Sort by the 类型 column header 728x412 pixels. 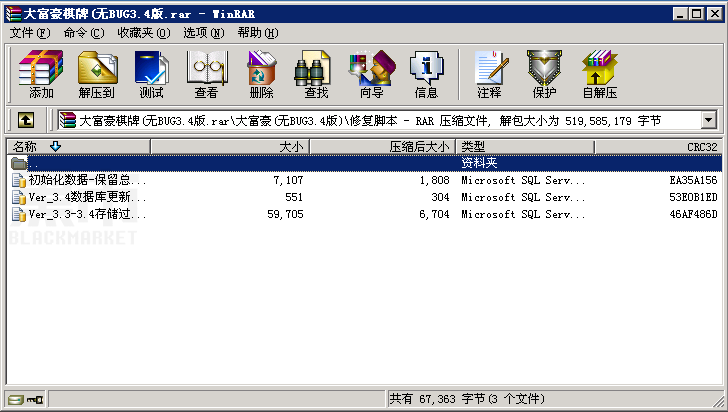tap(525, 147)
